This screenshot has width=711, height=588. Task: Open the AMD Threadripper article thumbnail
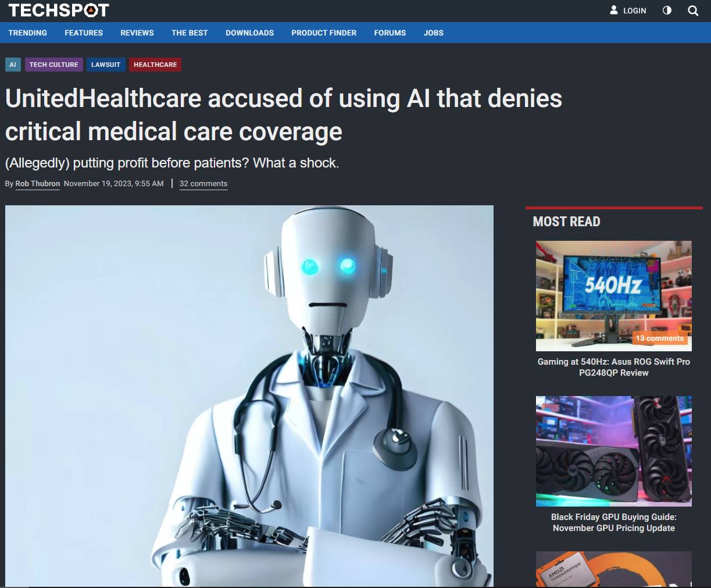click(x=614, y=569)
